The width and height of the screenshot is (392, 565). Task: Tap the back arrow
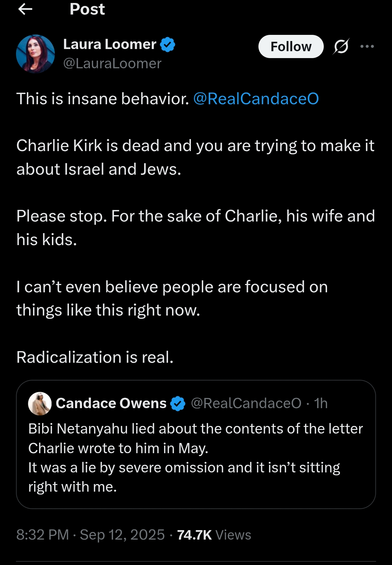click(x=25, y=9)
